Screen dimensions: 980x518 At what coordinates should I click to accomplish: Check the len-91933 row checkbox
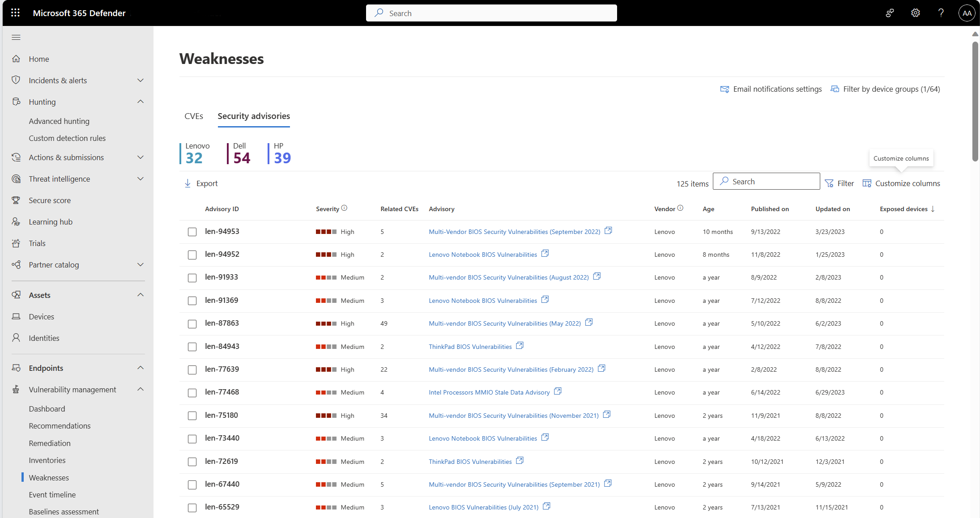[192, 278]
